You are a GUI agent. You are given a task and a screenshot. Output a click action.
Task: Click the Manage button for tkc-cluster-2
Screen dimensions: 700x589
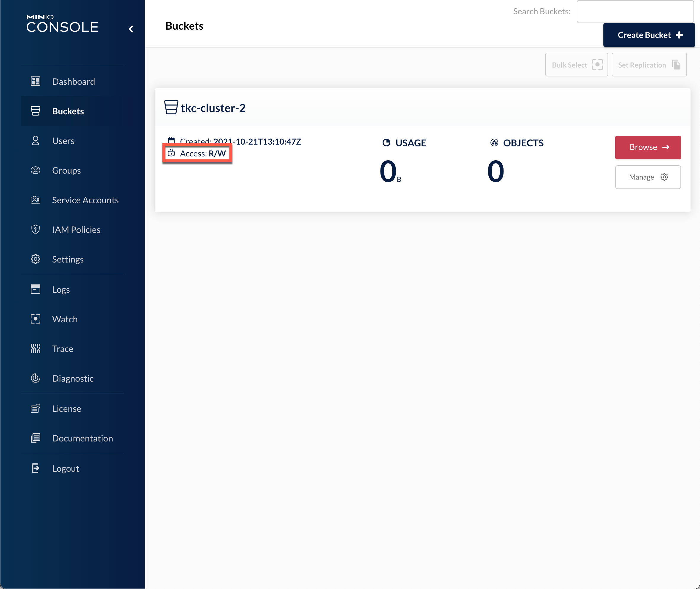648,177
